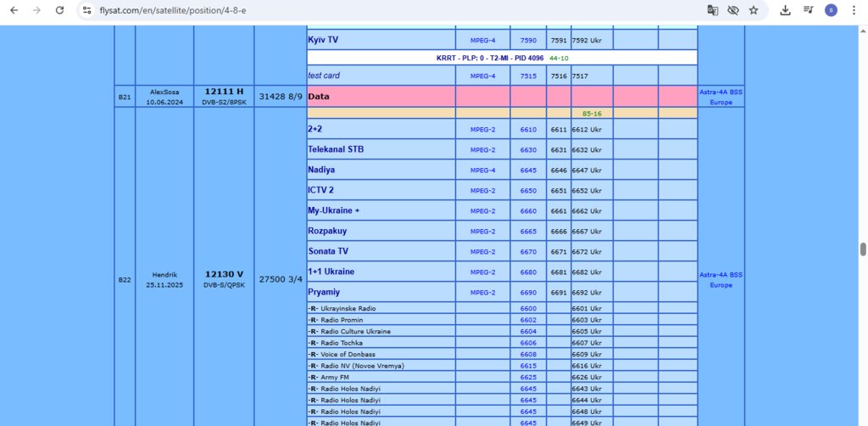Open the 1+1 Ukraine channel link

click(331, 272)
